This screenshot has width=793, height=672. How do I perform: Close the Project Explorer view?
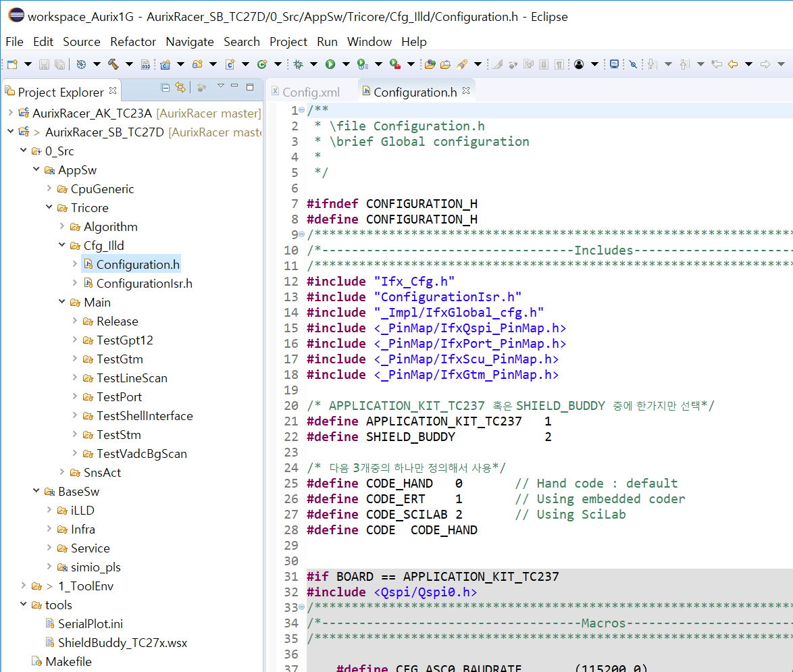pyautogui.click(x=113, y=91)
